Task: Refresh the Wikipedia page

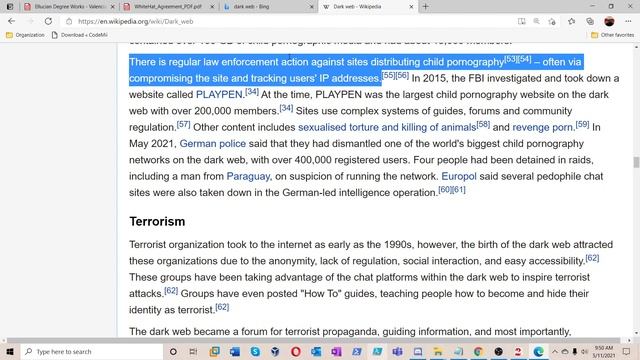Action: point(48,21)
